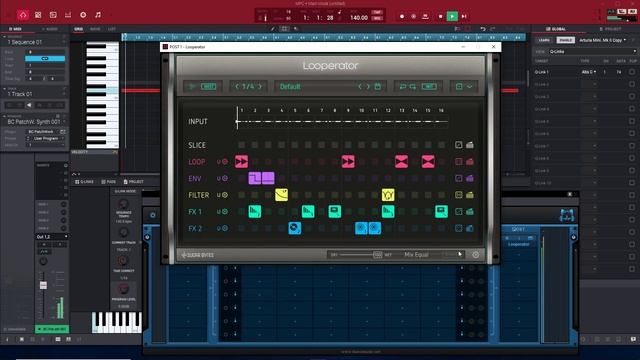Decrease the 1/4 step length with left arrow
The image size is (640, 360).
tap(237, 87)
